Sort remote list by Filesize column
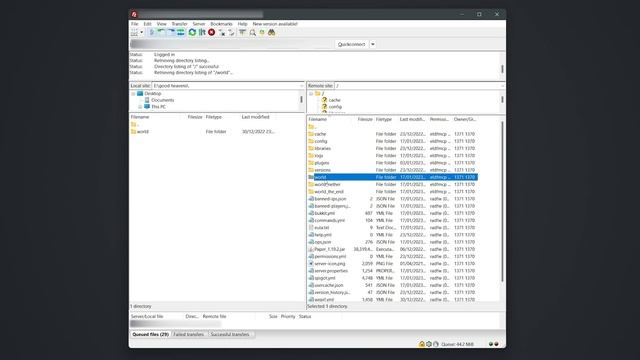640x360 pixels. pyautogui.click(x=365, y=120)
